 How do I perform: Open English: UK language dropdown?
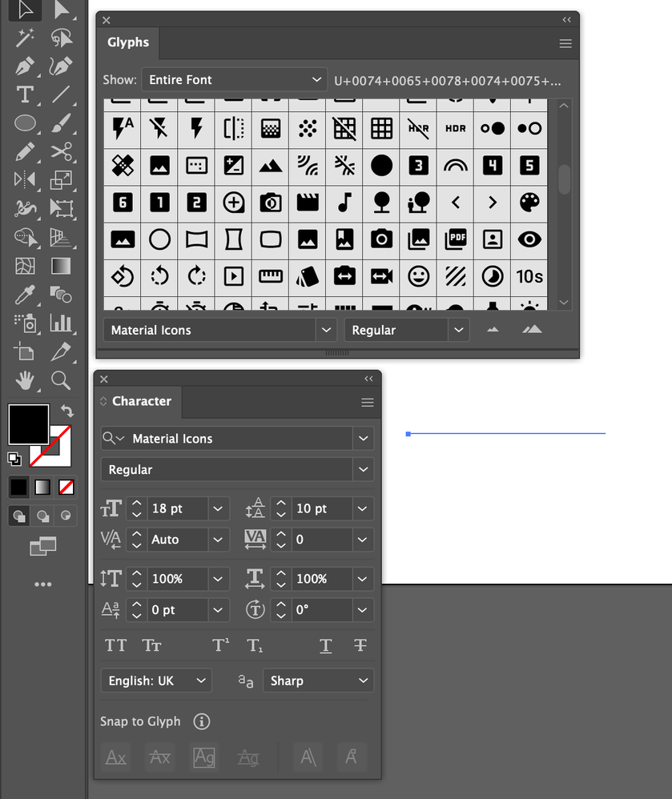156,681
